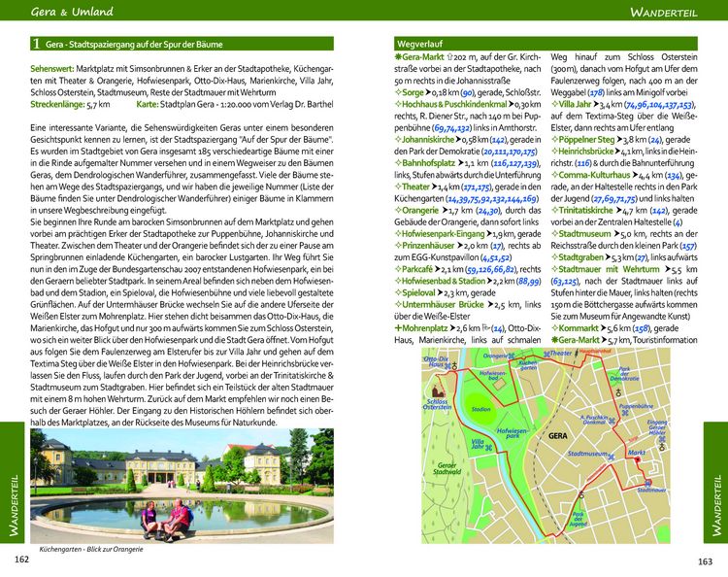Click the Villa Jahr waypoint text
The height and width of the screenshot is (577, 728).
click(575, 105)
